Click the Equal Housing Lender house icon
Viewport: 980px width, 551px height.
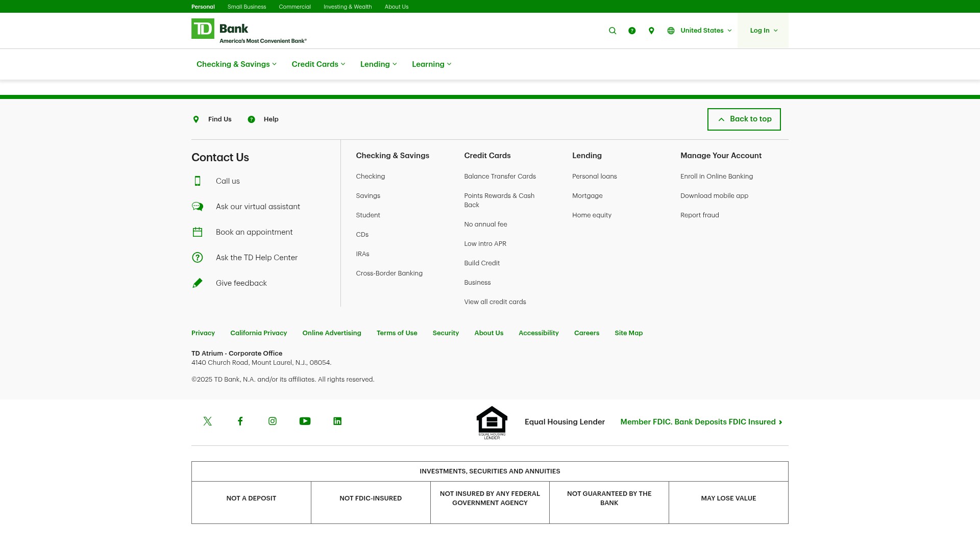tap(492, 422)
